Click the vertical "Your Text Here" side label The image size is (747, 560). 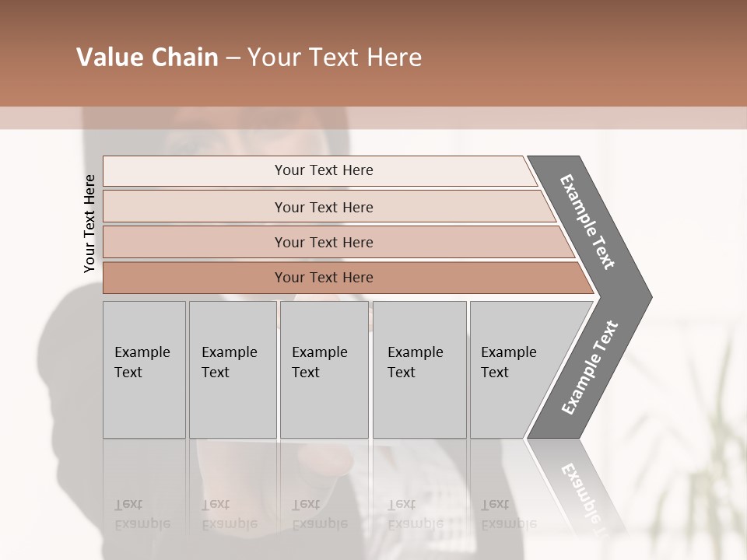tap(89, 223)
